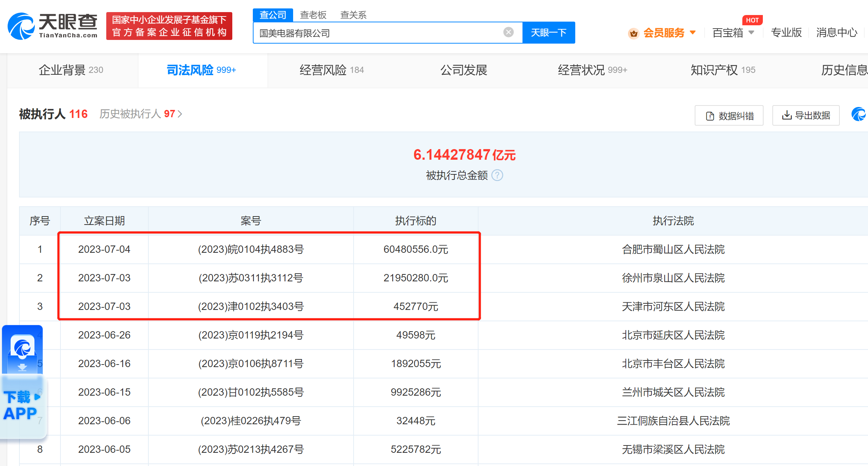The image size is (868, 466).
Task: Open 历史被执行人 97 chevron
Action: pyautogui.click(x=180, y=114)
